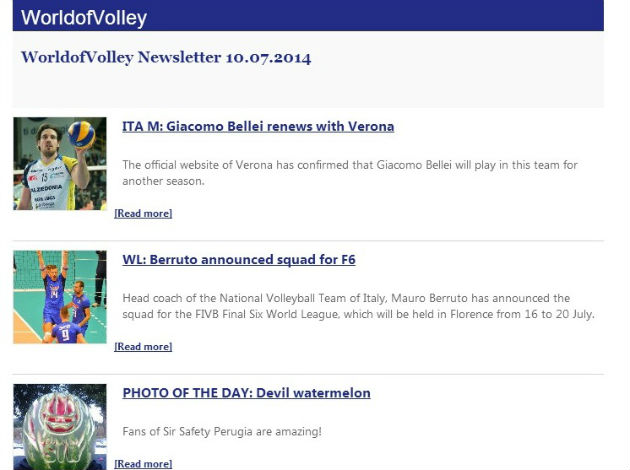630x470 pixels.
Task: Click Read more under the Berruto story
Action: coord(143,347)
